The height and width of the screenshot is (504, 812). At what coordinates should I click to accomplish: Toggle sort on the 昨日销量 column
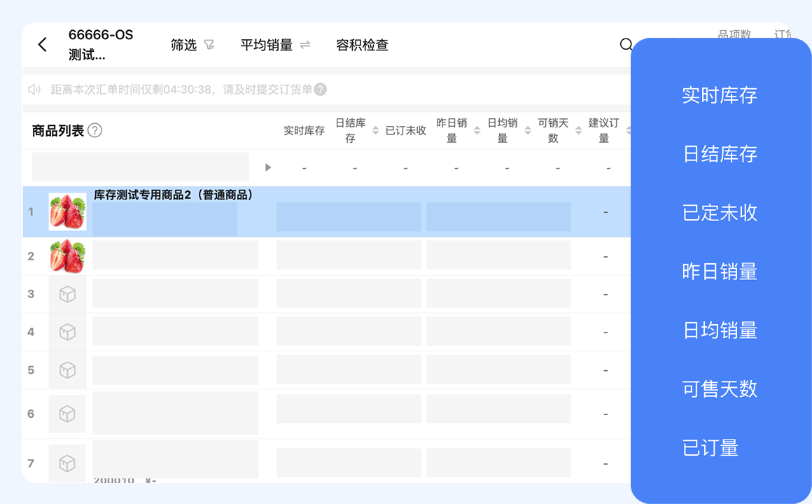point(477,131)
